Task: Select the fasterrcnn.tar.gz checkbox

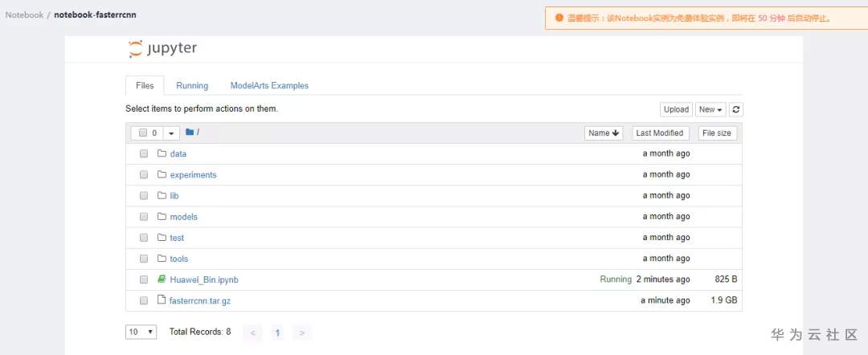Action: [144, 301]
